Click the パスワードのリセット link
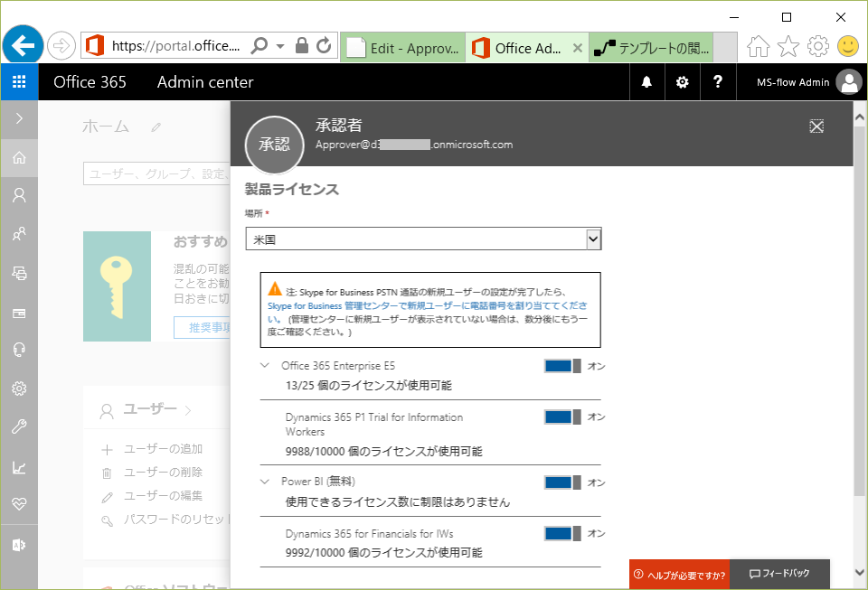 [x=176, y=519]
